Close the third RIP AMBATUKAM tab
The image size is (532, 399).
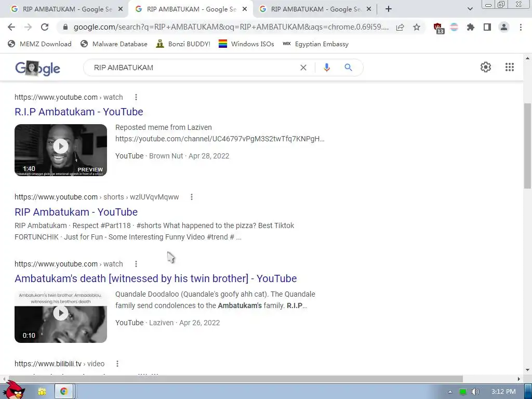[x=369, y=9]
